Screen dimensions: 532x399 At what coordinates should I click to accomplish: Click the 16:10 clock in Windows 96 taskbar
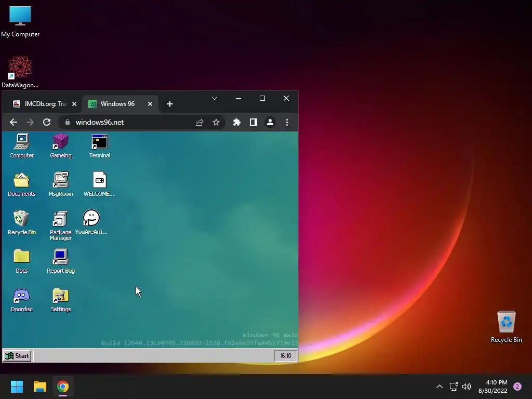[285, 355]
